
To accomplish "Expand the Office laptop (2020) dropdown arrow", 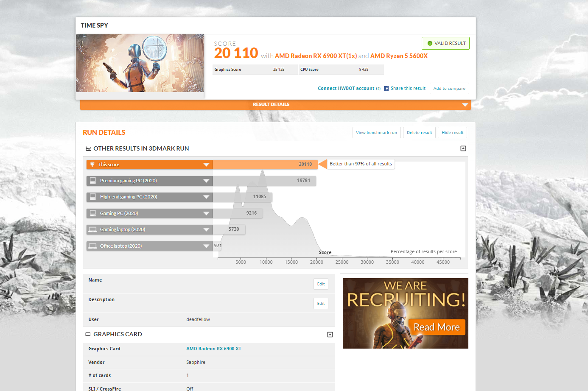I will (206, 246).
